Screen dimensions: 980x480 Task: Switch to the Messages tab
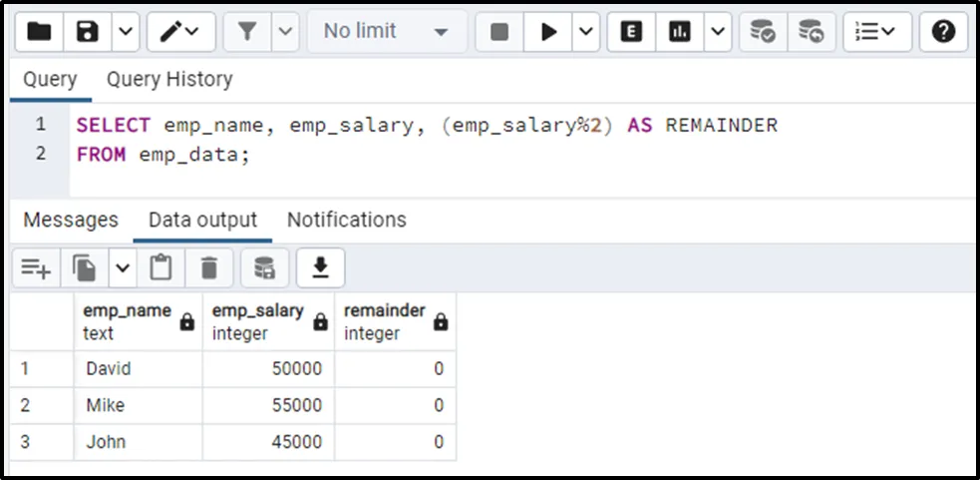click(x=71, y=220)
